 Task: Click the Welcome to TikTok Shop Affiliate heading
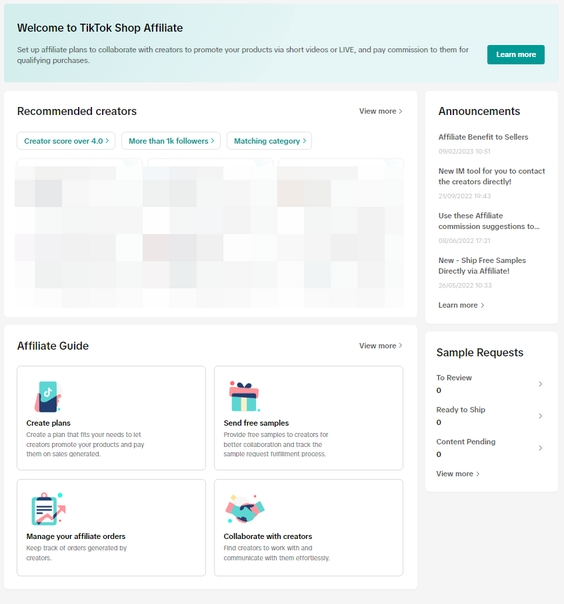[100, 28]
